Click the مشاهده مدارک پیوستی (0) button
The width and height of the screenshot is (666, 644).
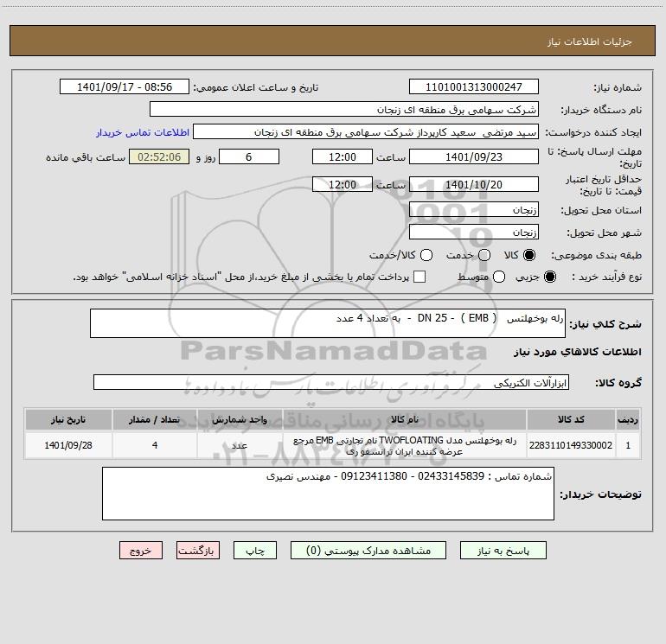[368, 551]
